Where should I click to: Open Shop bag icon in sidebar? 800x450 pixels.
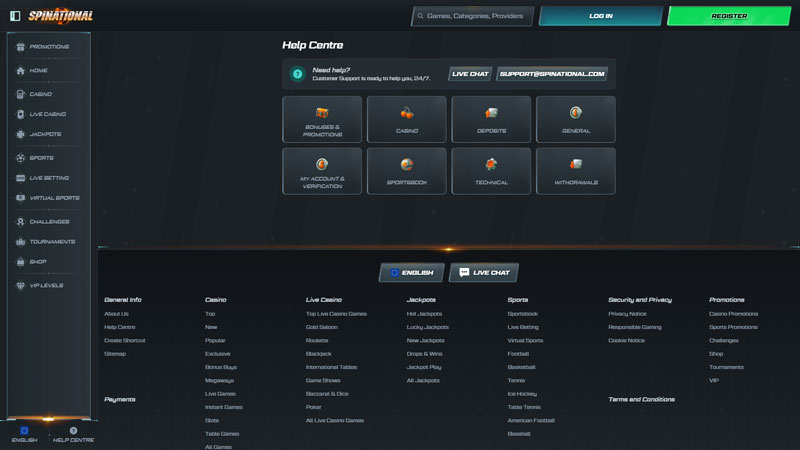tap(20, 262)
